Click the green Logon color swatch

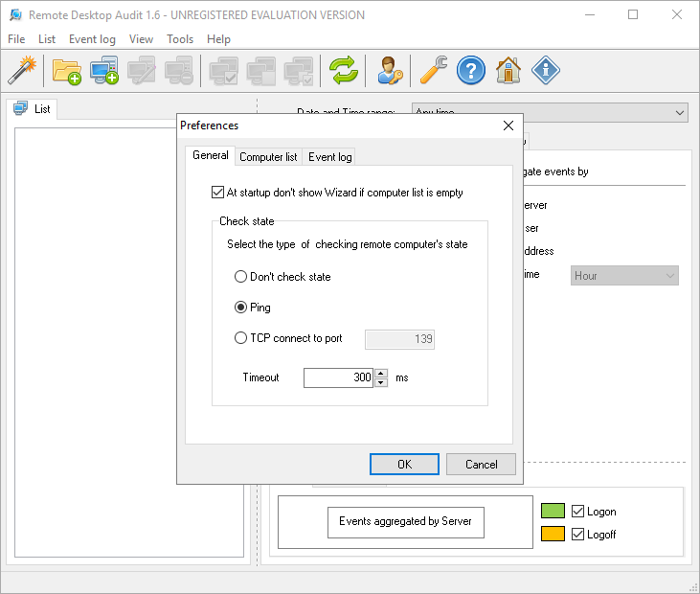(x=553, y=511)
